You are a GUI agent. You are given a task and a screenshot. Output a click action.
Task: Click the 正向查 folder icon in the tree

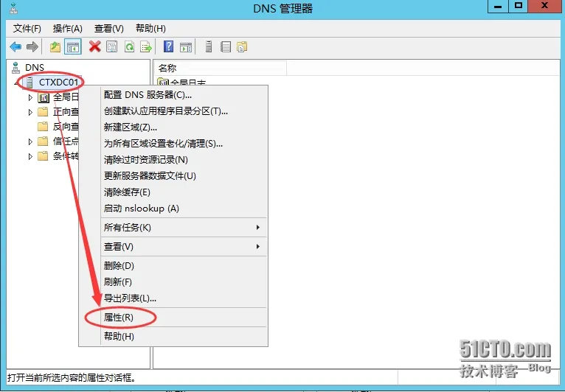[x=43, y=112]
